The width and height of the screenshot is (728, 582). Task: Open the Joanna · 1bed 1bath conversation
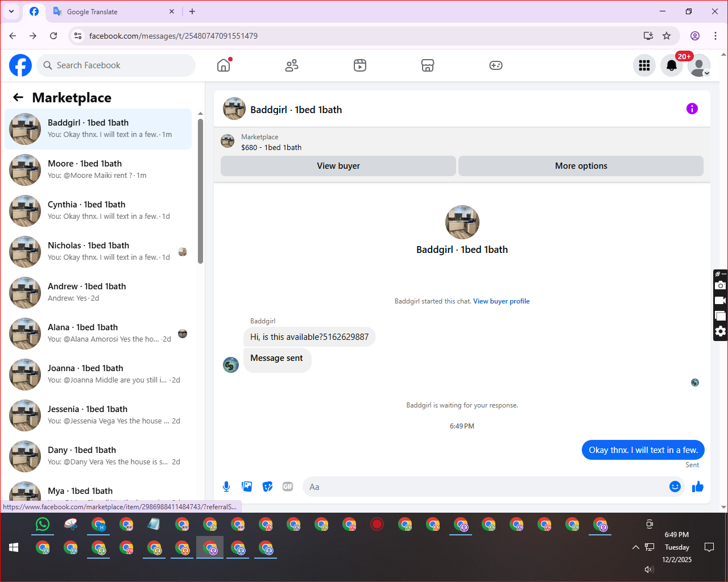click(x=98, y=375)
